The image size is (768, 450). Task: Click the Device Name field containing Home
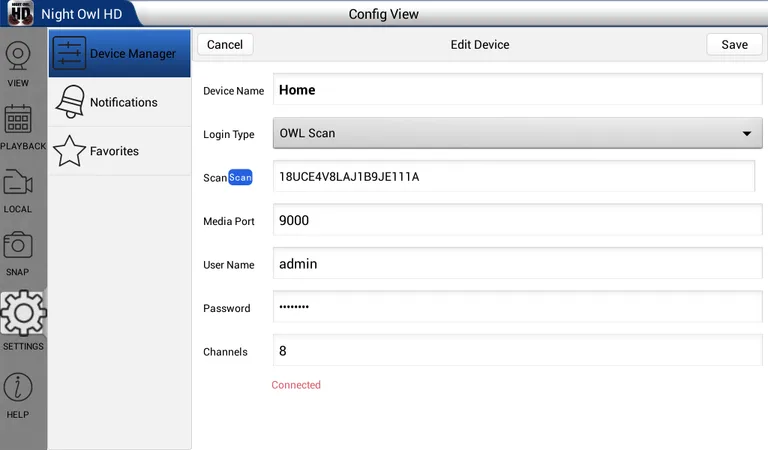pos(516,90)
